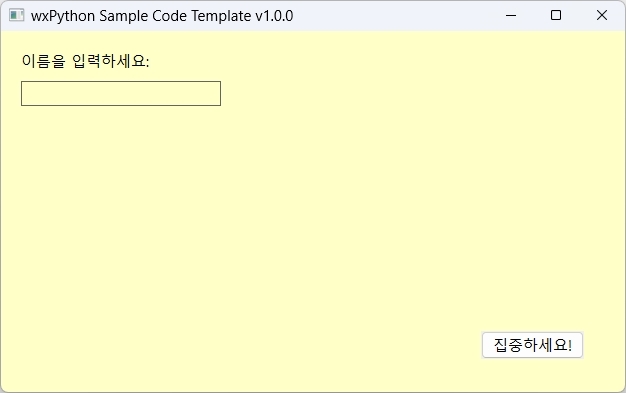626x393 pixels.
Task: Hit the dash-shaped minimize icon
Action: (511, 16)
